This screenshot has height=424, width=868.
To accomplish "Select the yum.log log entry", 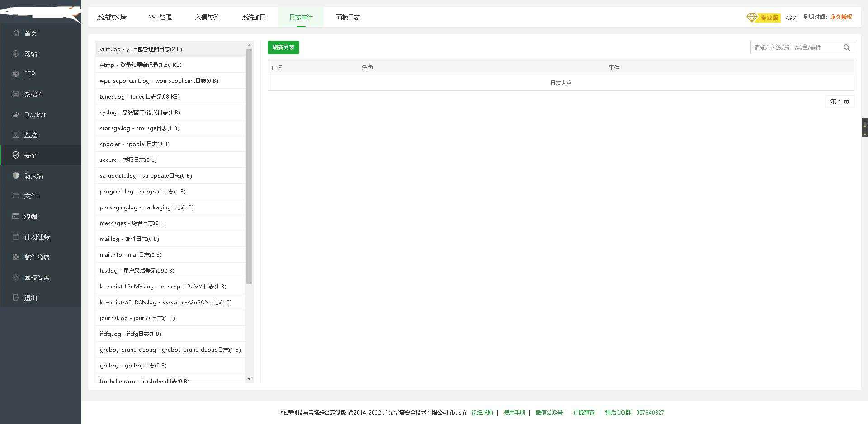I will point(170,49).
